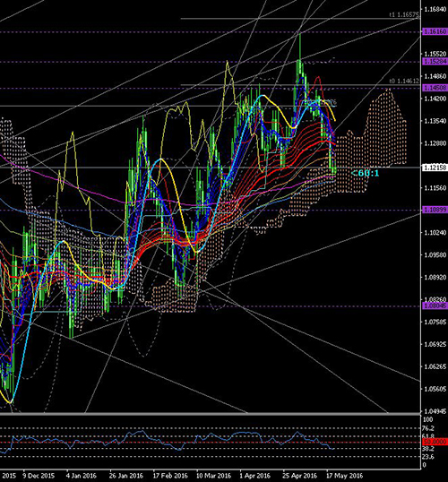Select the t0 1.14612 line label
The width and height of the screenshot is (448, 482).
(x=404, y=82)
